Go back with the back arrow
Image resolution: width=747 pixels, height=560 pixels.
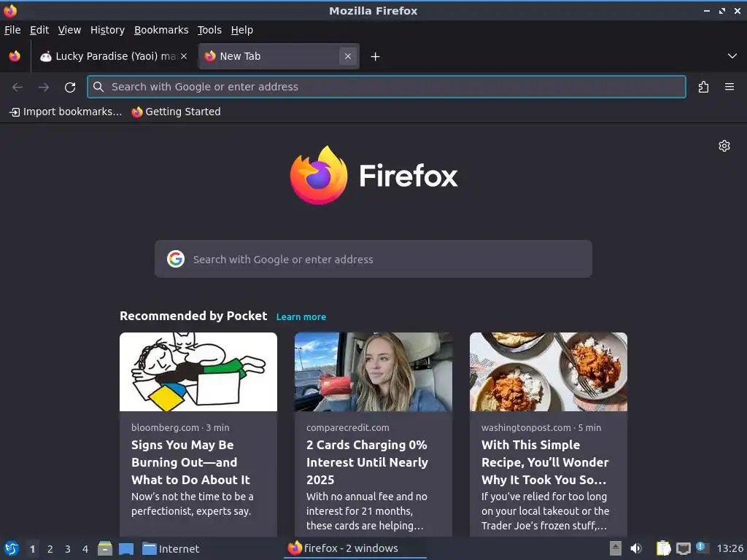pyautogui.click(x=18, y=87)
